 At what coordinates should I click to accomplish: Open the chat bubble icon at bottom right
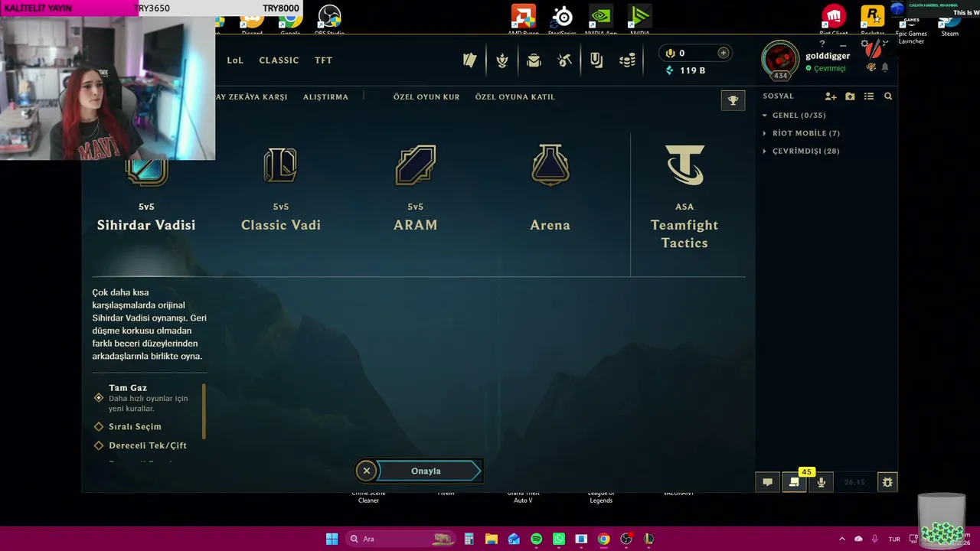(767, 482)
